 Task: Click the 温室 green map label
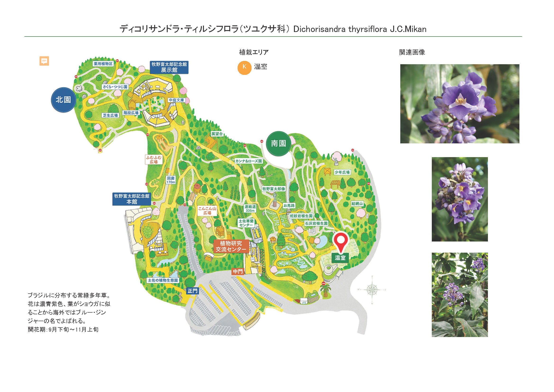point(340,258)
